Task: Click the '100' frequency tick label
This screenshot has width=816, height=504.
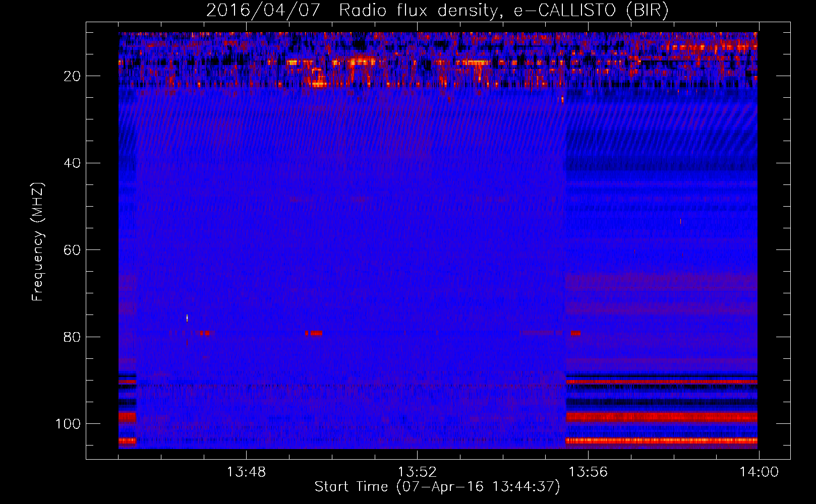Action: (68, 424)
